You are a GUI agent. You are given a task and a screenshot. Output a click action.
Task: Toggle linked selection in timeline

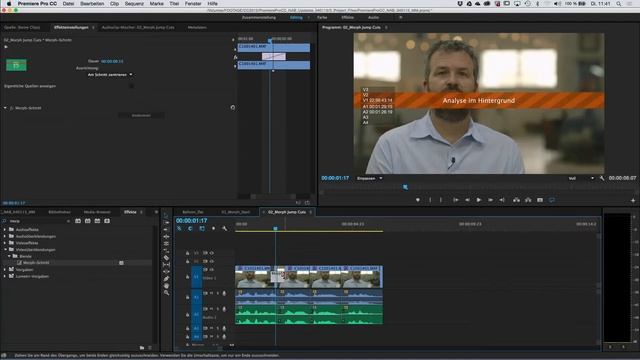click(202, 229)
